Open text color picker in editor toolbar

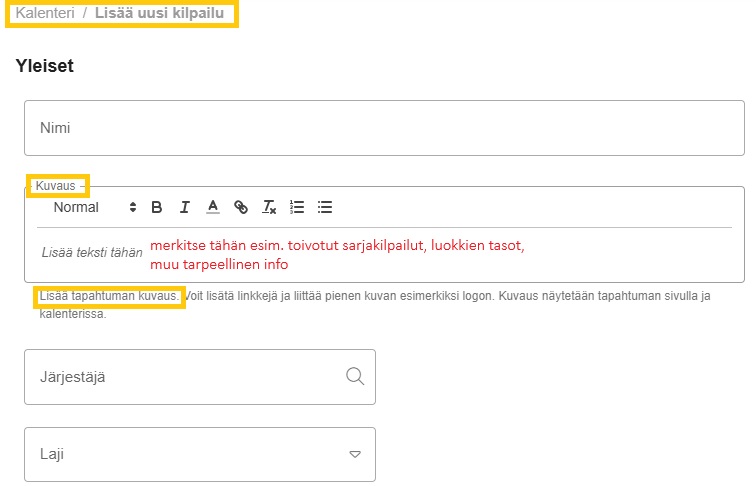tap(213, 207)
